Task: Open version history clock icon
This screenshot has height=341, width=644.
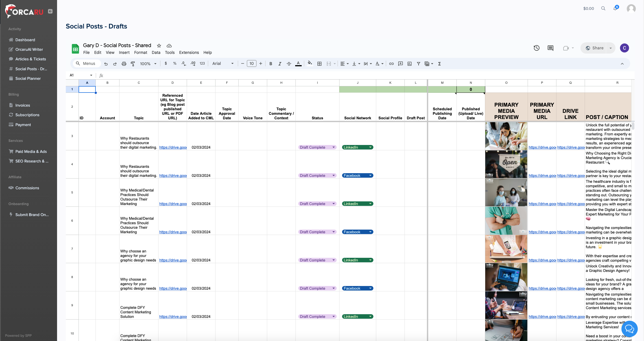Action: pos(536,48)
